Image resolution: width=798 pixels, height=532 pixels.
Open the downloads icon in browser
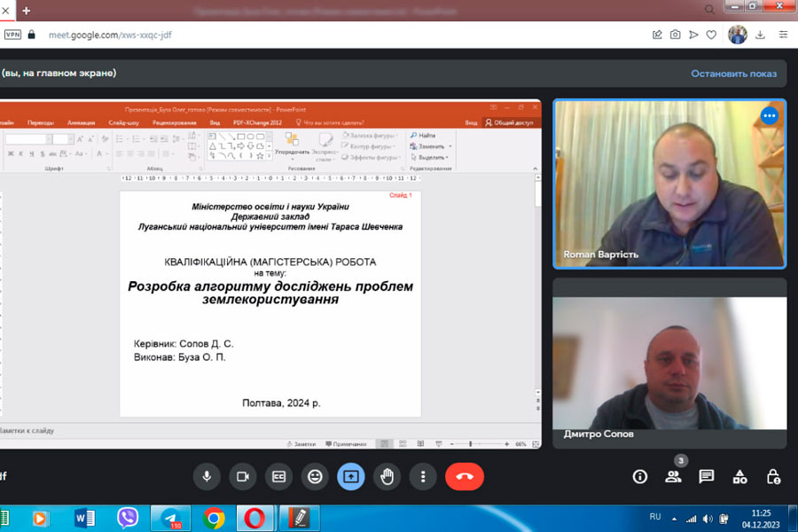pos(760,35)
